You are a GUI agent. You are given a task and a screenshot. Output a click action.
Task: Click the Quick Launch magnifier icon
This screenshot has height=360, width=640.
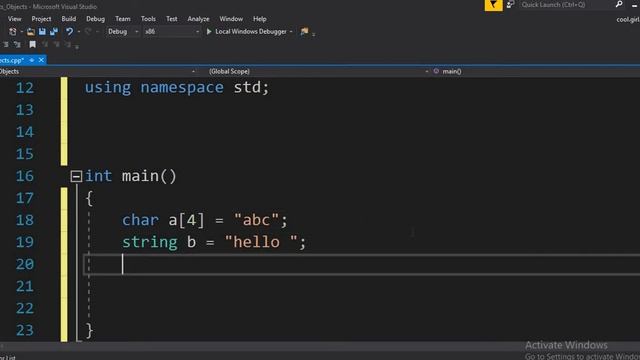tap(619, 4)
